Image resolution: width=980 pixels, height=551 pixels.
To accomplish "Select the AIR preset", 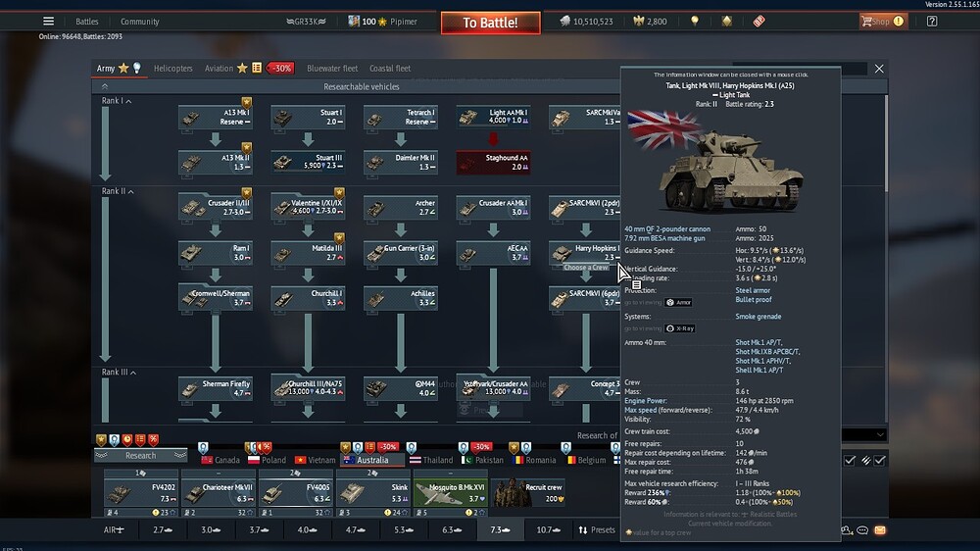I will click(114, 529).
